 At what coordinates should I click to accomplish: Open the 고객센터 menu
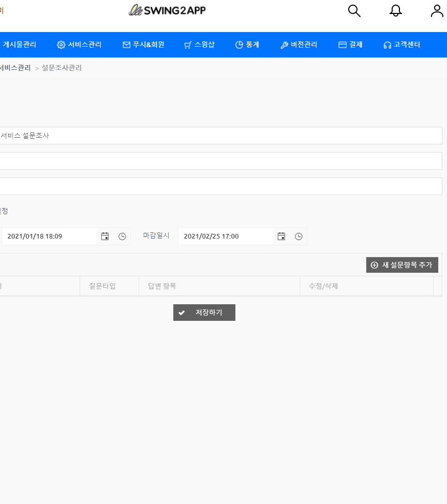pyautogui.click(x=401, y=45)
